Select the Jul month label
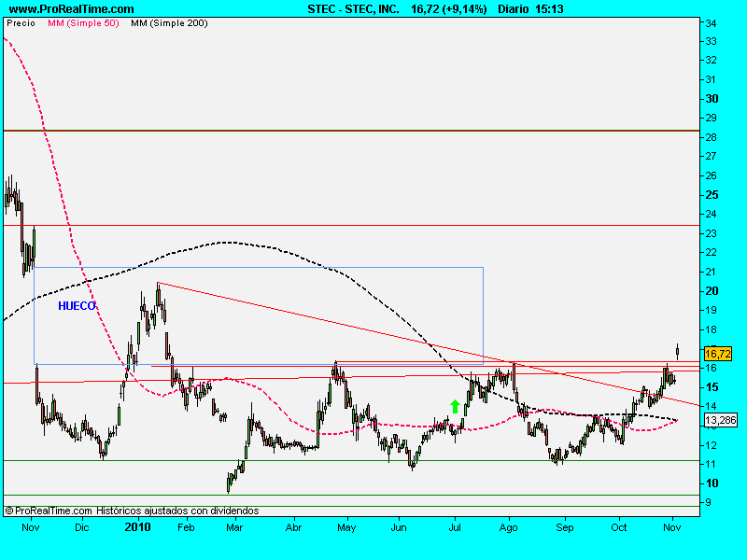 455,527
